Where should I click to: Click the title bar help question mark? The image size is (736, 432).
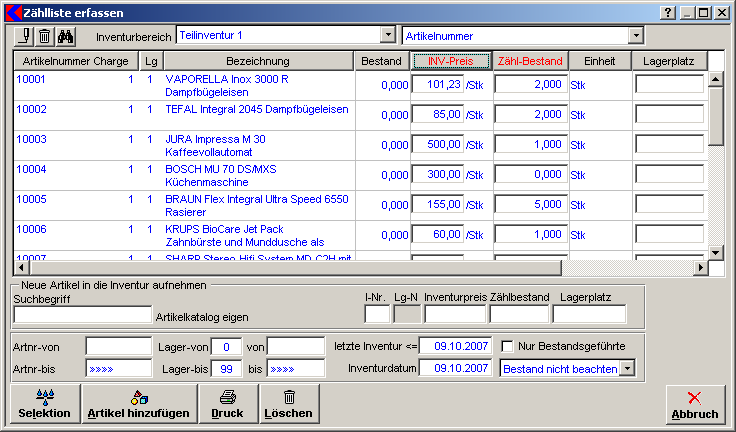pos(668,11)
